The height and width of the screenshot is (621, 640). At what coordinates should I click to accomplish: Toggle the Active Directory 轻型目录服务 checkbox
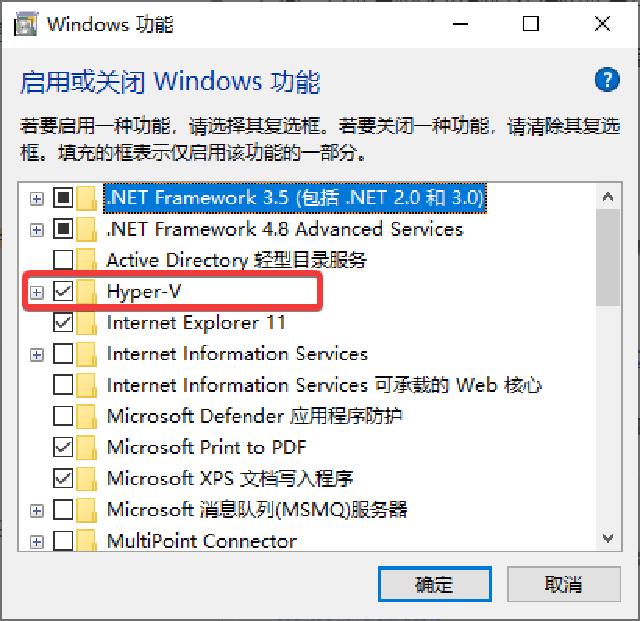pos(63,259)
